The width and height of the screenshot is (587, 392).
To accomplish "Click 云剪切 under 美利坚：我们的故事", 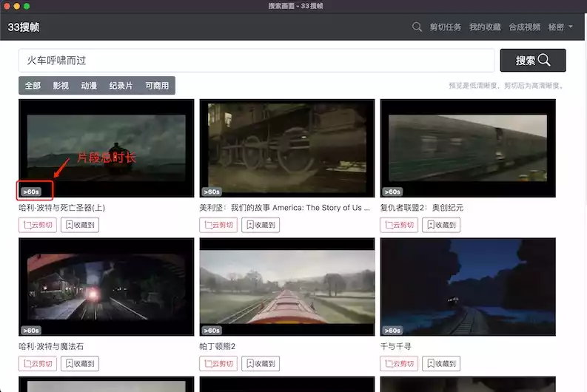I will click(218, 225).
